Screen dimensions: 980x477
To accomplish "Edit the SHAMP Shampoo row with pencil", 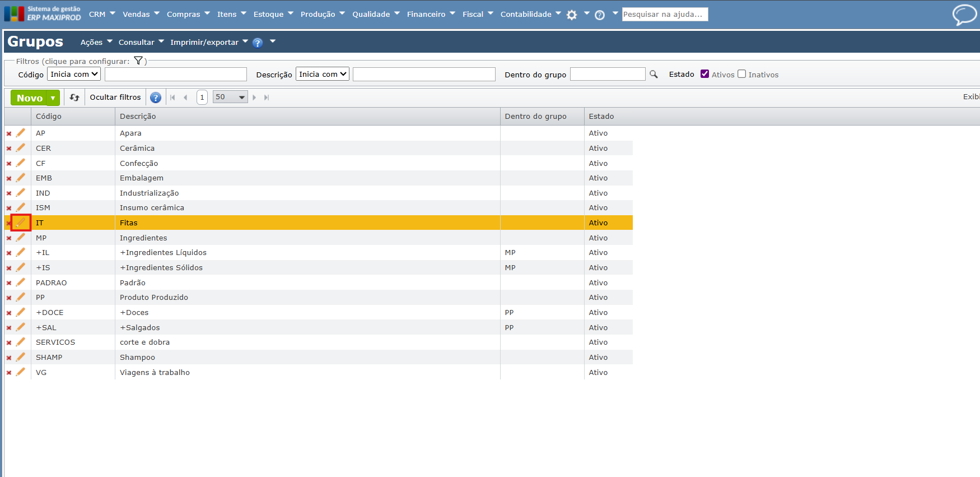I will click(21, 357).
